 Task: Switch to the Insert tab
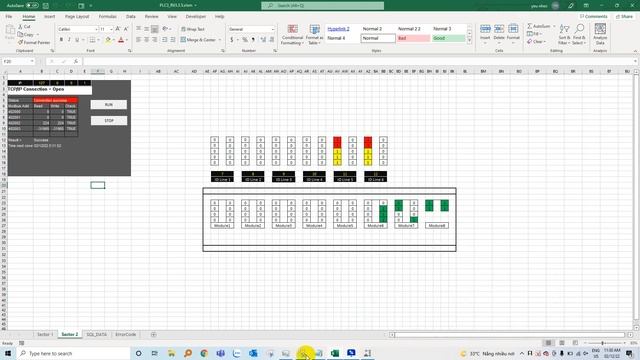(49, 17)
